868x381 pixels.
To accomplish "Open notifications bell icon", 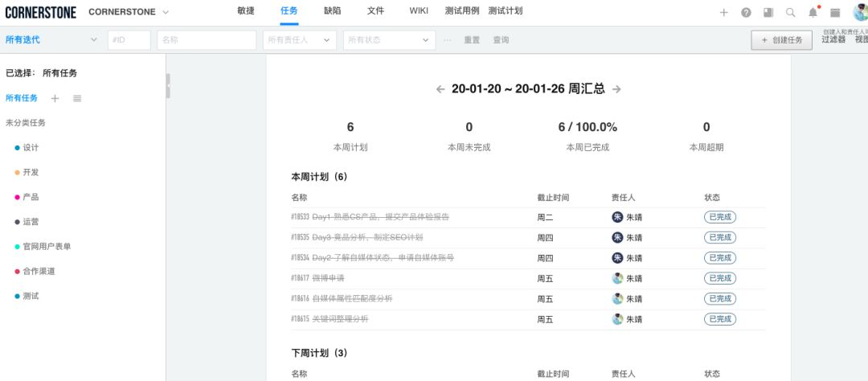I will click(x=813, y=12).
